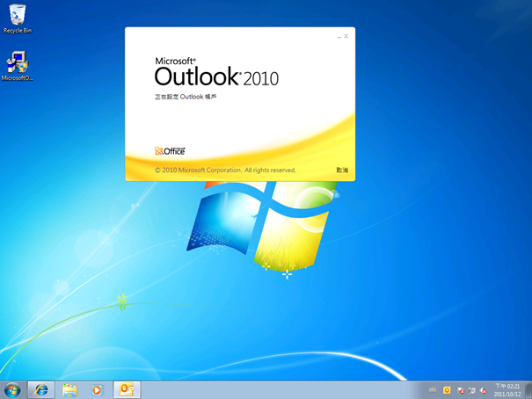Click the keyboard icon in system tray
The width and height of the screenshot is (532, 399).
point(433,390)
